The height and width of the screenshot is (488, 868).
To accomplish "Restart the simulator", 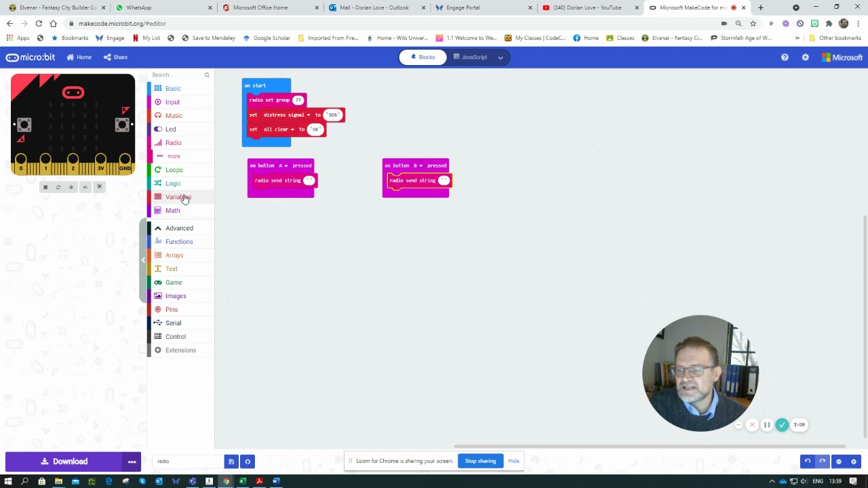I will click(x=58, y=187).
